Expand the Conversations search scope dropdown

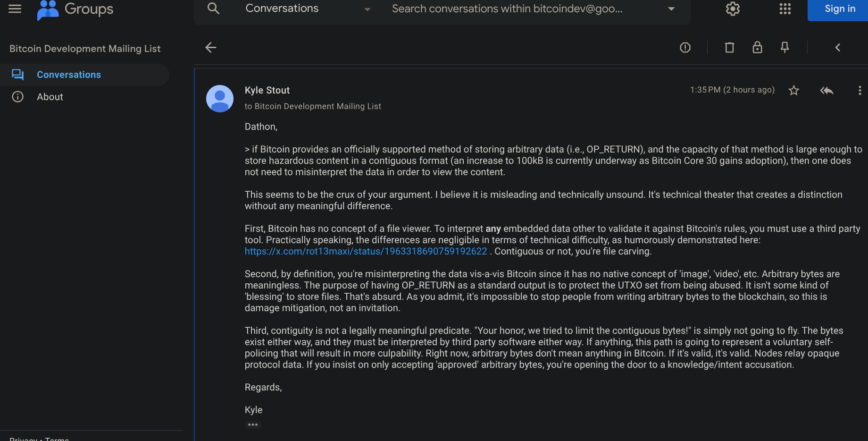pos(367,9)
